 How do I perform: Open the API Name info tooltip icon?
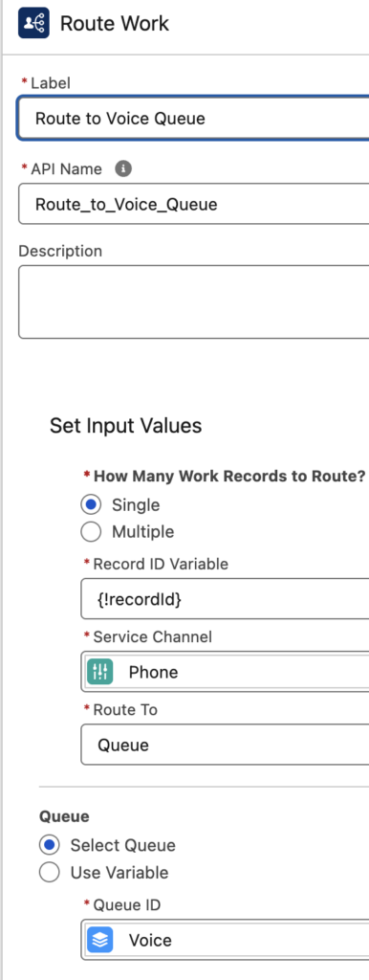123,168
